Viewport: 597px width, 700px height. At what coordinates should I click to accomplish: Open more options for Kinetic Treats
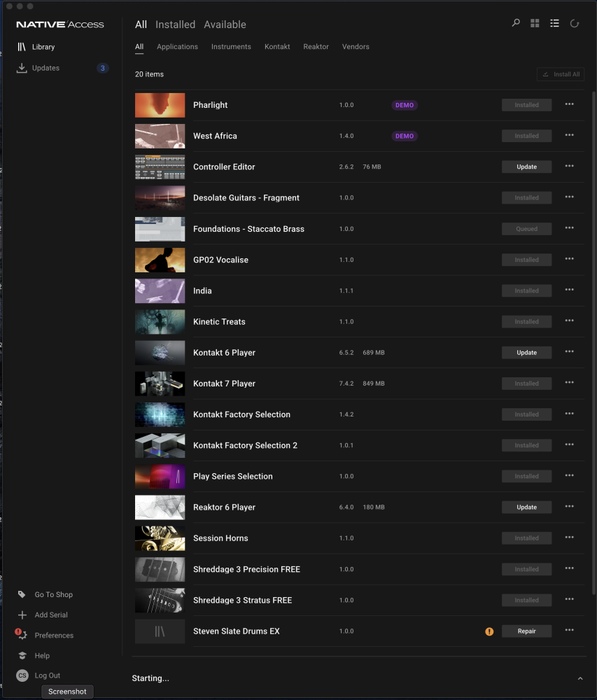569,321
